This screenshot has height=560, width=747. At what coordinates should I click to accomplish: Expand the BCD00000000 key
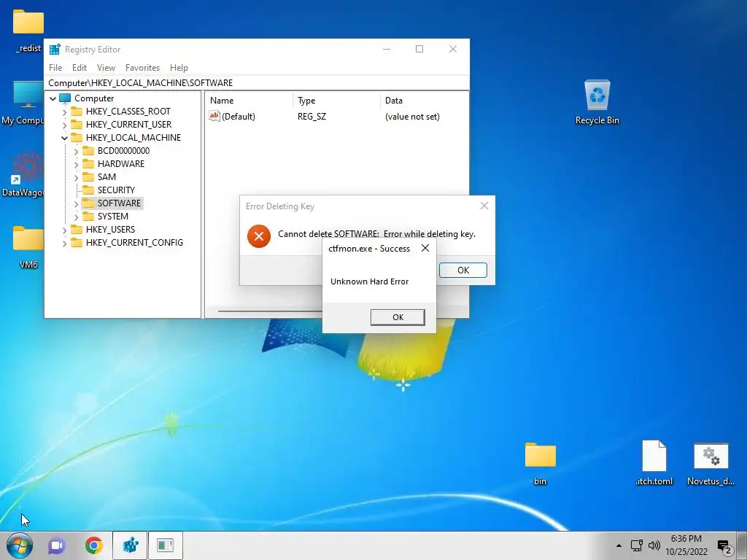coord(76,151)
